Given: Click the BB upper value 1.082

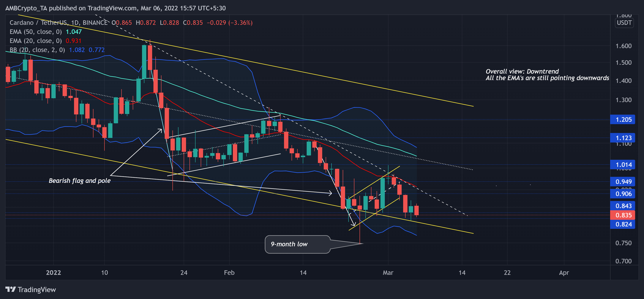Looking at the screenshot, I should pyautogui.click(x=77, y=50).
